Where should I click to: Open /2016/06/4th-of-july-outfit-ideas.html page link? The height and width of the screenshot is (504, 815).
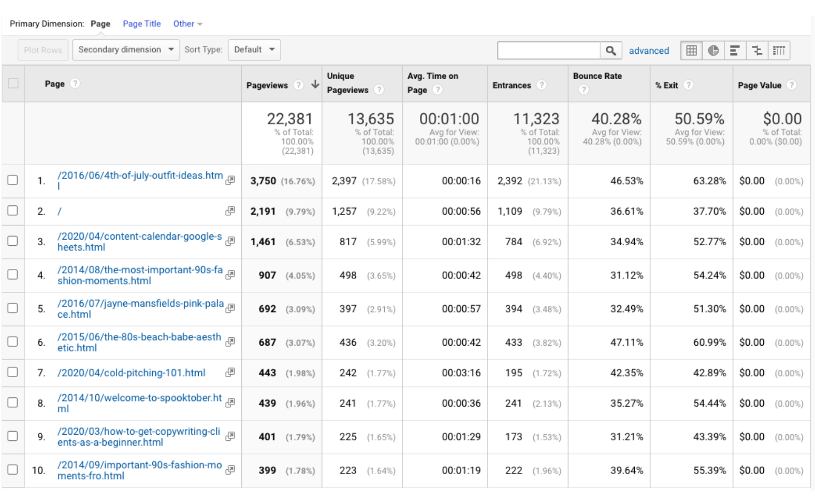[140, 181]
